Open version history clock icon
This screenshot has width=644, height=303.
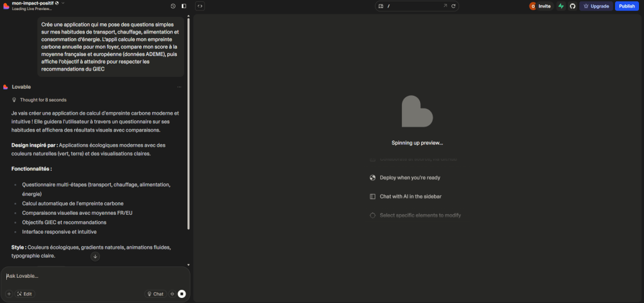click(x=173, y=6)
